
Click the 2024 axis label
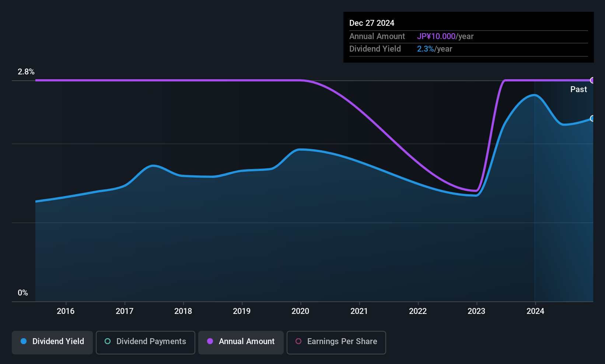(x=535, y=311)
